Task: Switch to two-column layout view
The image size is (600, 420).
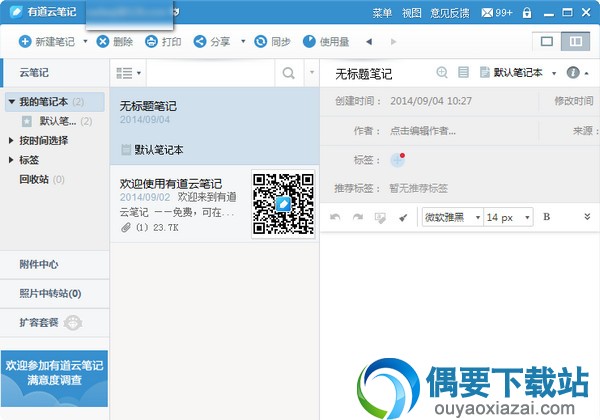Action: (576, 41)
